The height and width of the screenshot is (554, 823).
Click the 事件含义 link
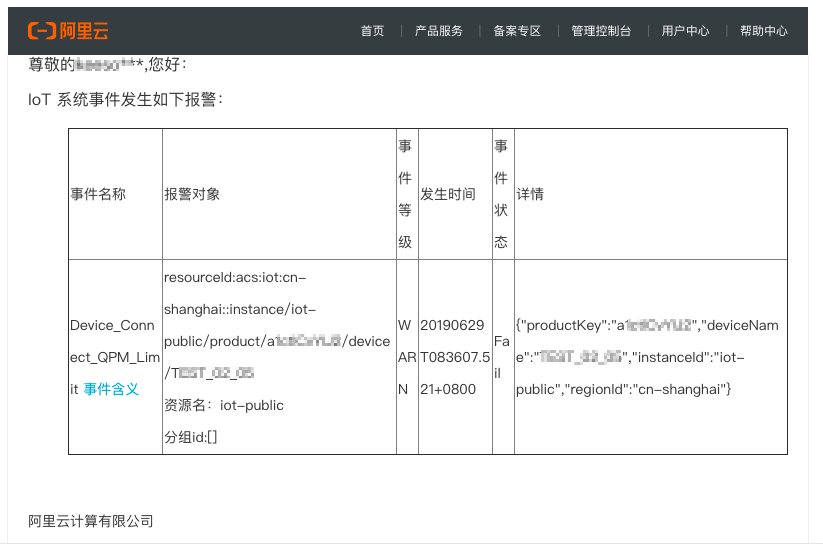[x=111, y=389]
